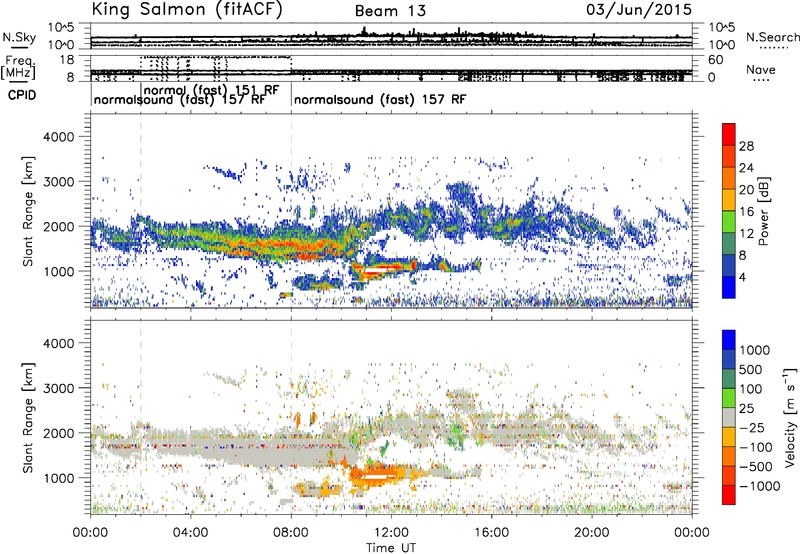Click the gray band of Velocity colorbar
Viewport: 800px width, 554px height.
(x=729, y=417)
